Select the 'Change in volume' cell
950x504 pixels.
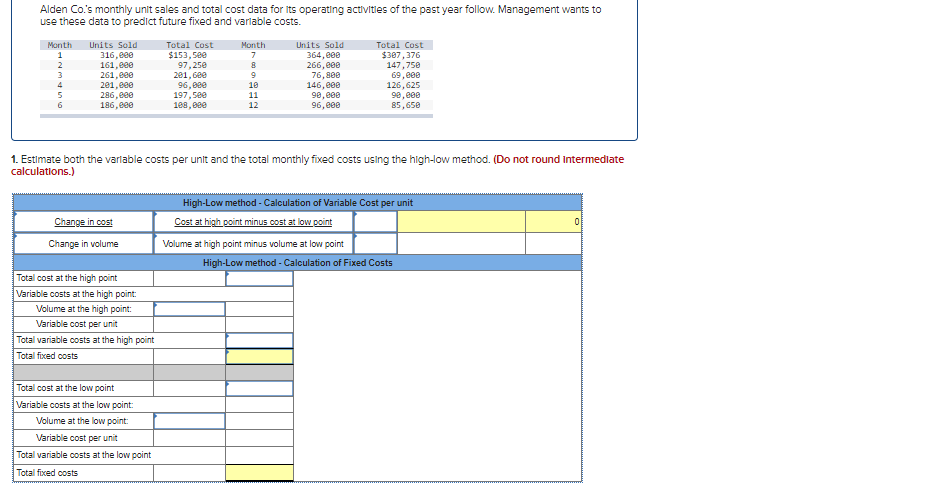coord(84,244)
